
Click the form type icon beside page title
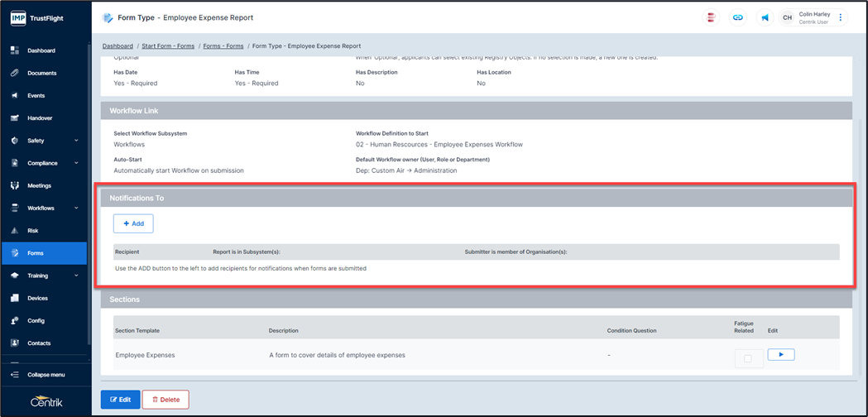(108, 17)
